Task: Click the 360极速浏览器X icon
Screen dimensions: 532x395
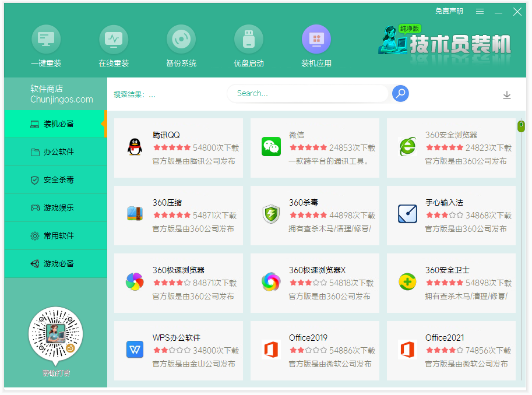Action: (x=271, y=281)
